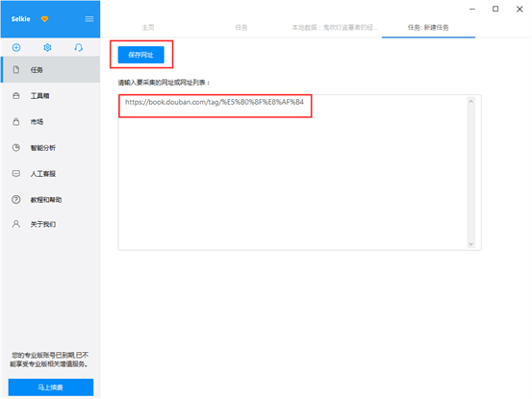This screenshot has width=532, height=399.
Task: Open 工具箱 toolbox in sidebar
Action: 50,96
